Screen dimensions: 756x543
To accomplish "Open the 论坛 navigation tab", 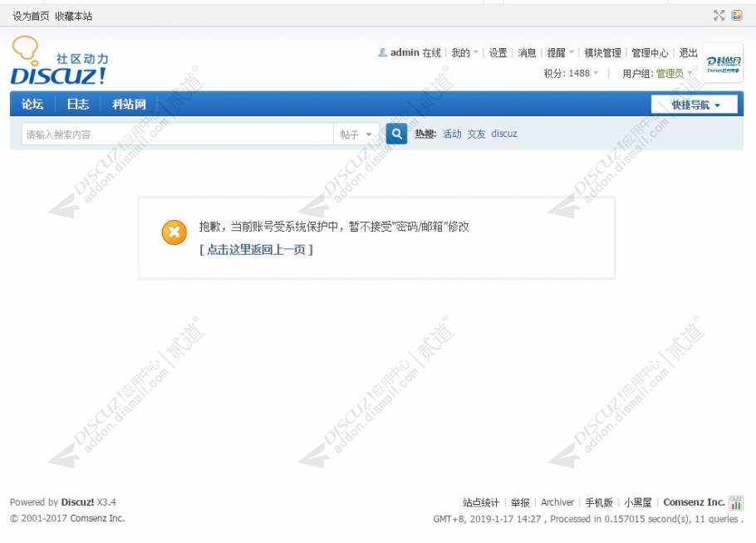I will (x=32, y=104).
